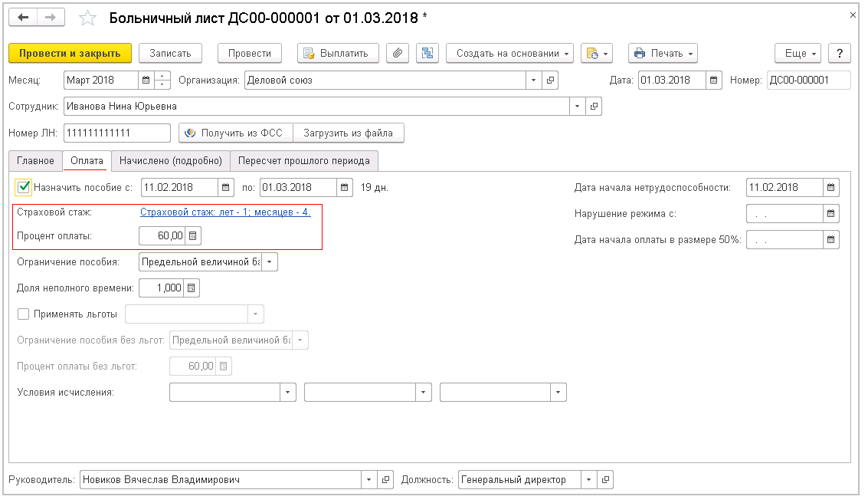Image resolution: width=868 pixels, height=503 pixels.
Task: Open Сотрудник record with open icon
Action: coord(594,107)
